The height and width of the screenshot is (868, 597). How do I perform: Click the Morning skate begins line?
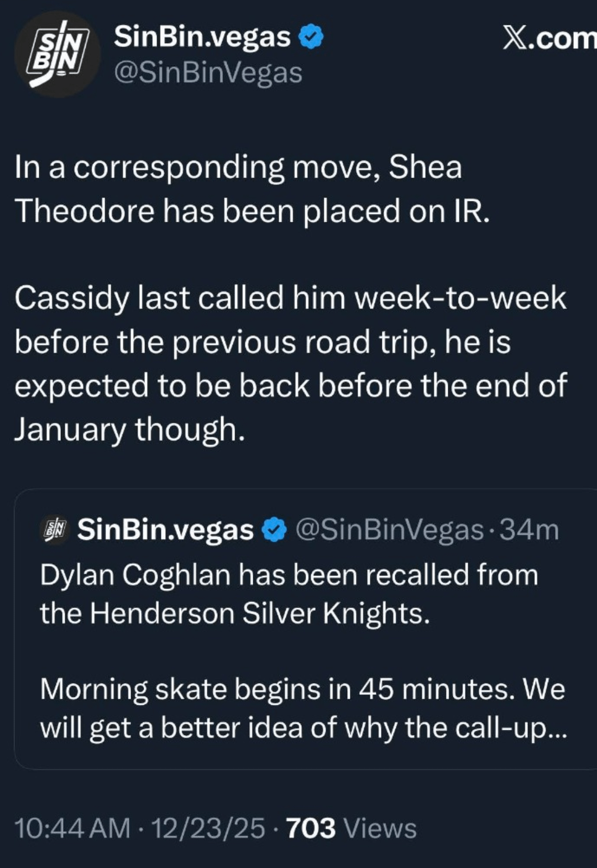[302, 690]
